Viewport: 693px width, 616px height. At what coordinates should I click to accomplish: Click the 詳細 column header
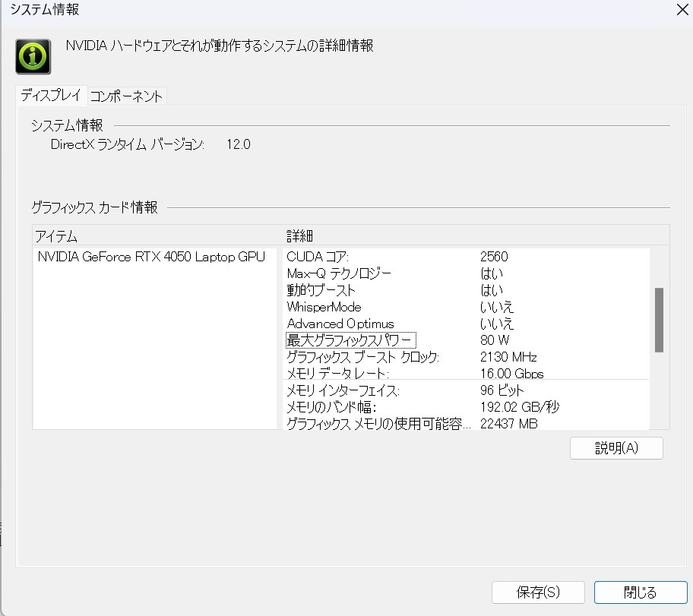[x=476, y=236]
